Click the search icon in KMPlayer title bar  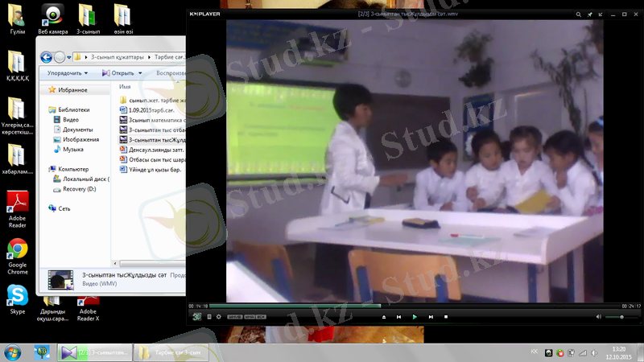tap(577, 14)
